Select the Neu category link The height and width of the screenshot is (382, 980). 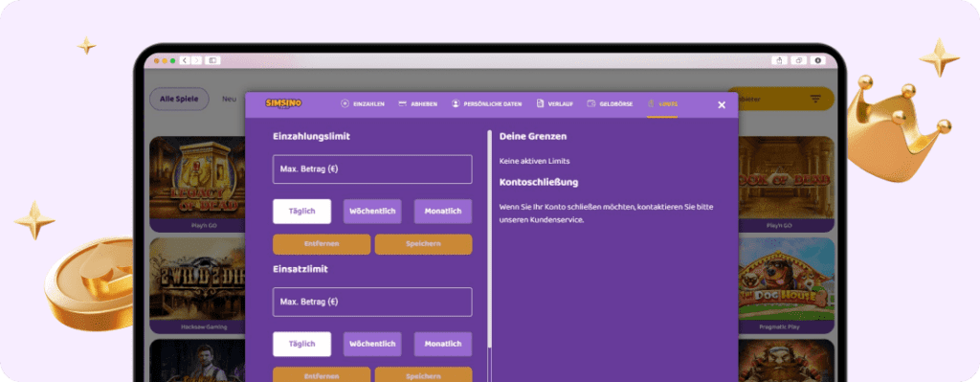[230, 99]
